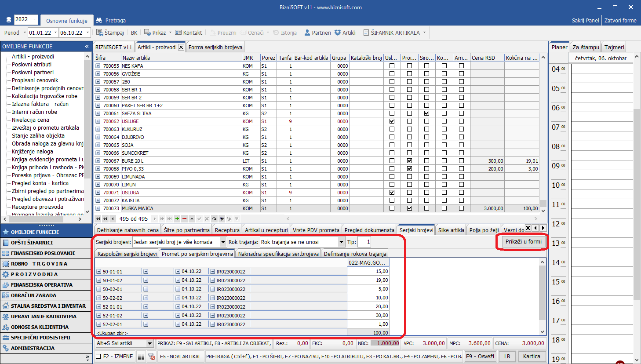This screenshot has height=364, width=641.
Task: Click the Tip input field
Action: 364,242
